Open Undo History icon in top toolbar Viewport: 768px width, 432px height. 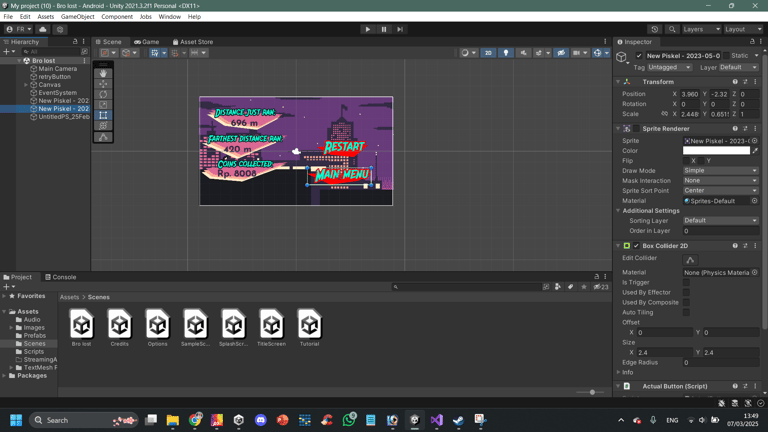pyautogui.click(x=655, y=29)
